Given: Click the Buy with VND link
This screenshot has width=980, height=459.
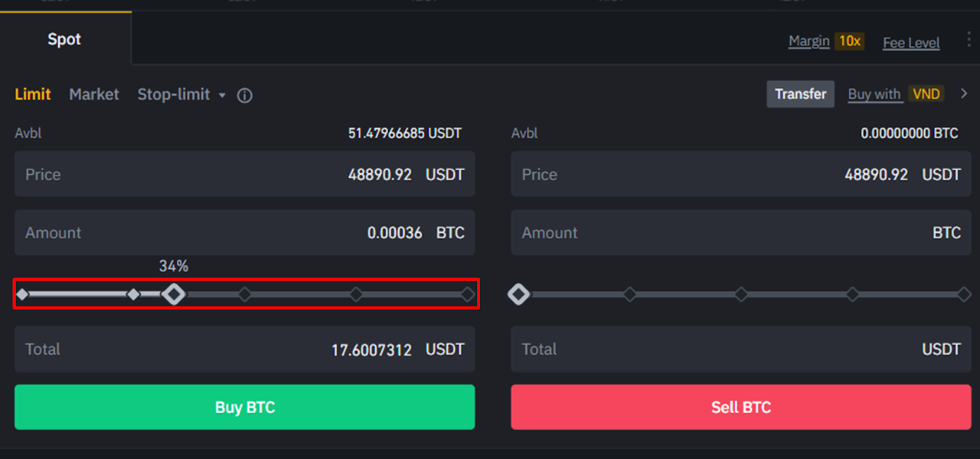Looking at the screenshot, I should point(895,94).
